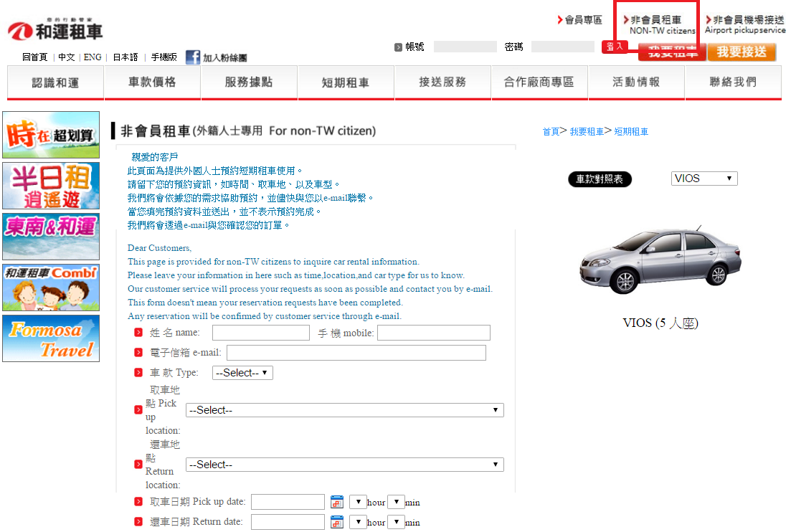Image resolution: width=791 pixels, height=532 pixels.
Task: Click the orange 我要接送 button
Action: coord(742,52)
